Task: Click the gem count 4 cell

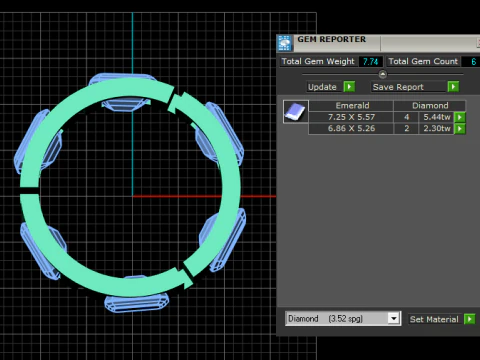Action: [x=406, y=117]
